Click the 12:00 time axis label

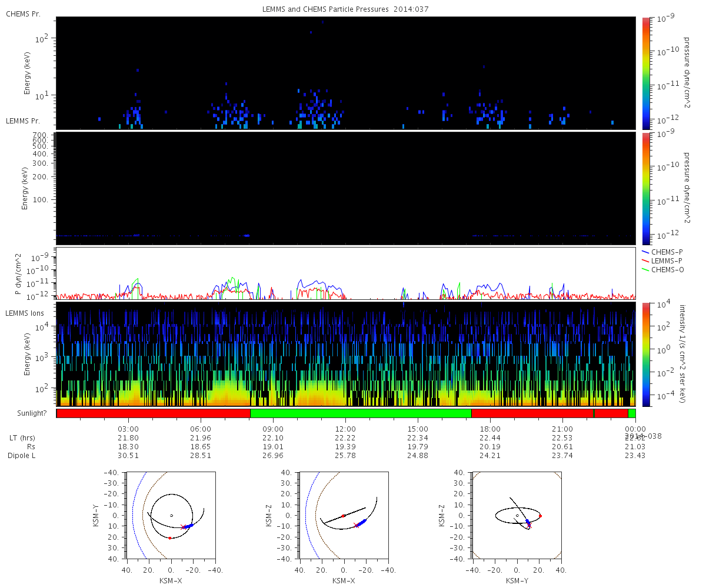(345, 429)
